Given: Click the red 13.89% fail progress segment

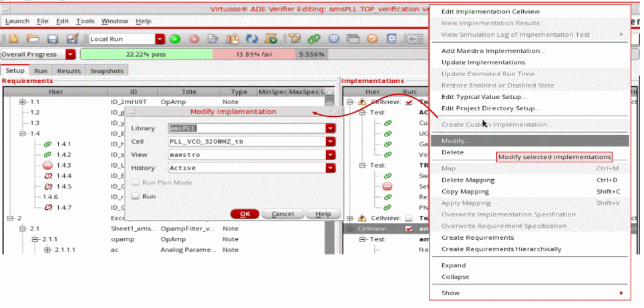Looking at the screenshot, I should (254, 54).
